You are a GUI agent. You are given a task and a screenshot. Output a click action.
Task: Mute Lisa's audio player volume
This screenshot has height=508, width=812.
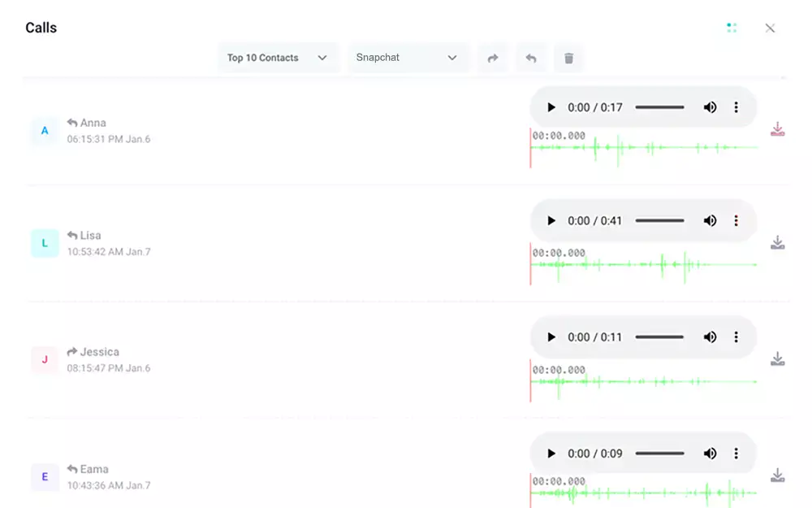click(x=710, y=220)
